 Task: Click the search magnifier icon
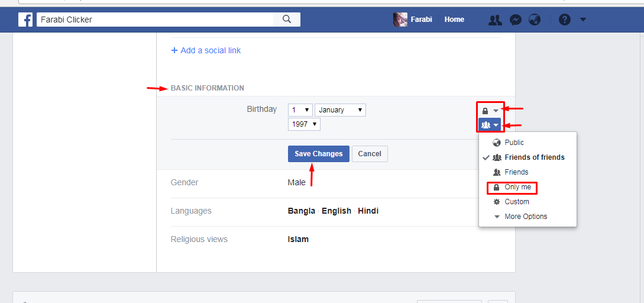287,20
